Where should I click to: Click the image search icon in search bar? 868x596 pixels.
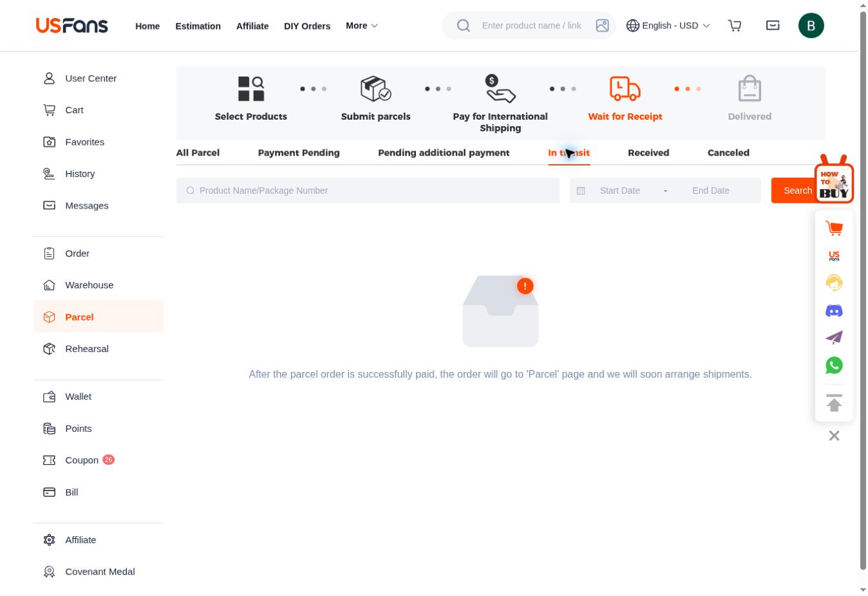[602, 26]
